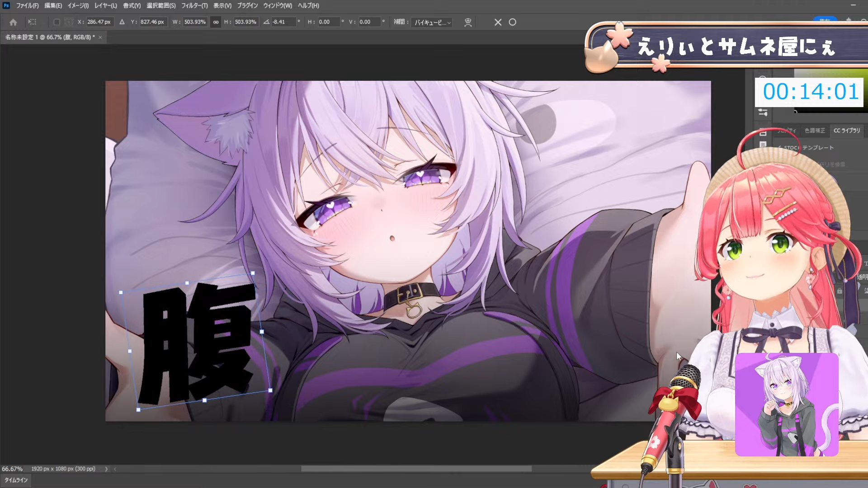Click the transform tool preset icon
The image size is (868, 488).
[32, 22]
